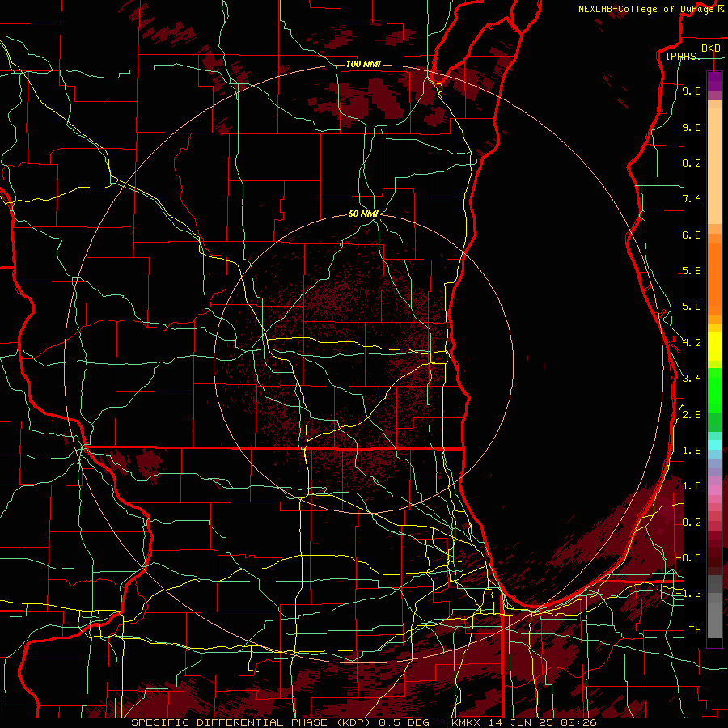Click the 100 NMI range ring label
The image size is (728, 728).
click(363, 64)
